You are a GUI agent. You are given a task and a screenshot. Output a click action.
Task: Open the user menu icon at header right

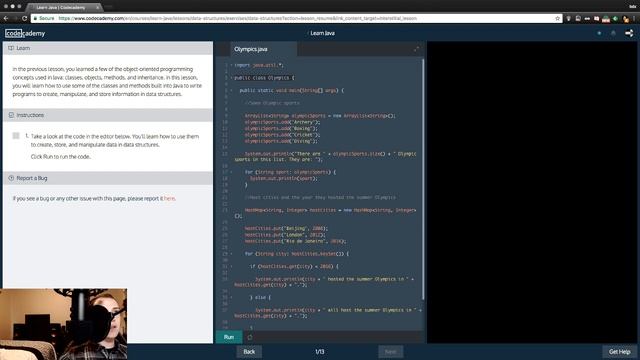[x=629, y=33]
